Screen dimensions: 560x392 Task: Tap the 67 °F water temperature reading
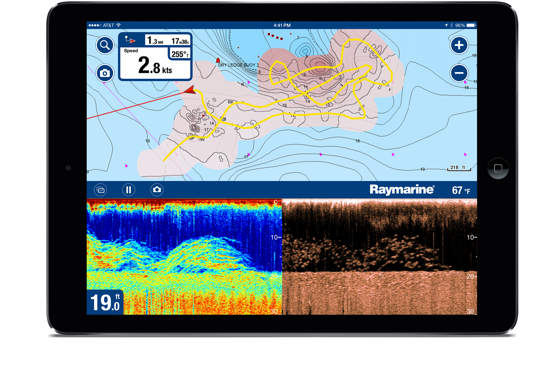pos(461,190)
